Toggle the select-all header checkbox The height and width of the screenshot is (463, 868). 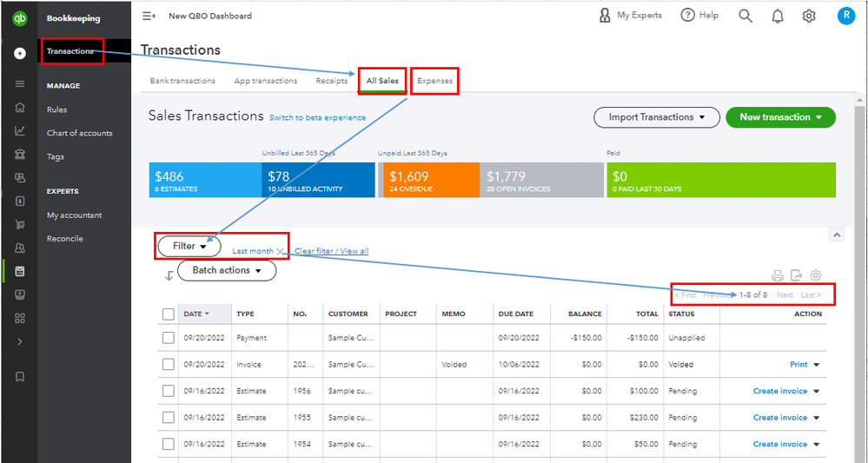[169, 314]
